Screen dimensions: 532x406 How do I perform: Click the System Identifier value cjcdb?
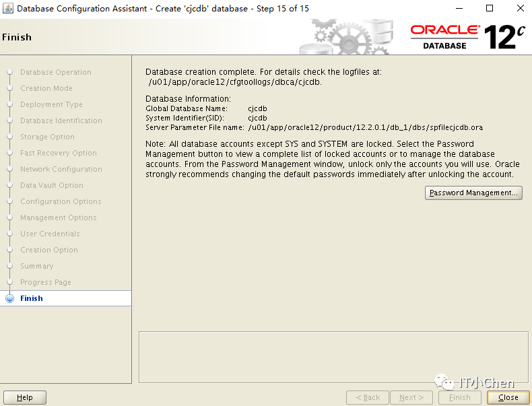(257, 118)
